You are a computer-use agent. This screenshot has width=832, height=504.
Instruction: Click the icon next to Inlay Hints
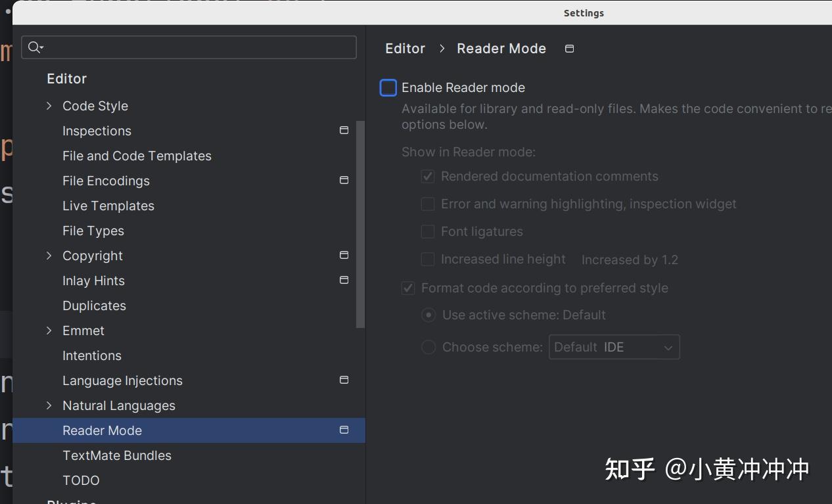(x=344, y=280)
